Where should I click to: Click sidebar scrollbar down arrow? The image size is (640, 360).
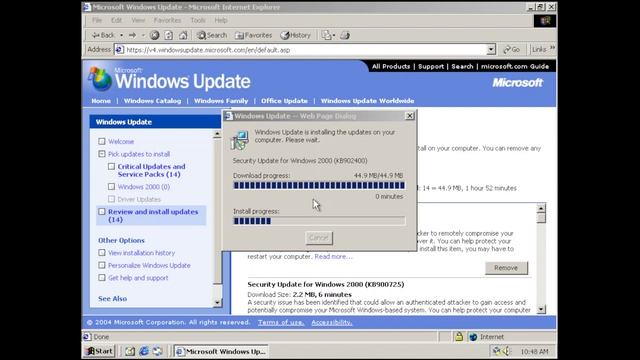pos(217,302)
